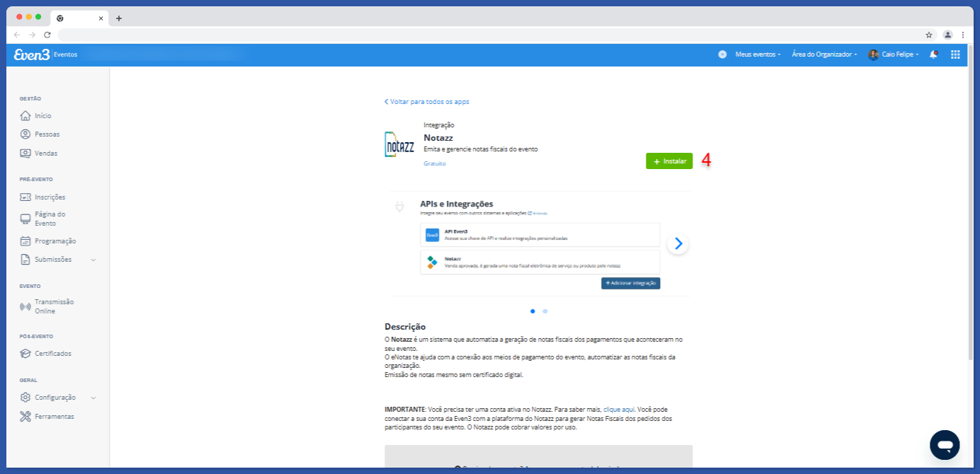Click the plus icon in top bar
The height and width of the screenshot is (474, 980).
coord(722,54)
